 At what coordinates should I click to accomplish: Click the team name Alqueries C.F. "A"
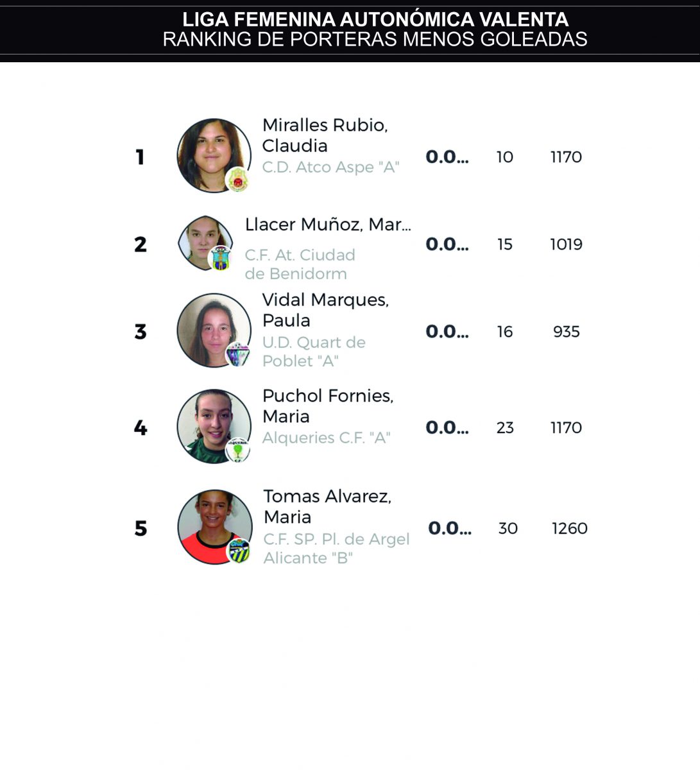coord(327,438)
